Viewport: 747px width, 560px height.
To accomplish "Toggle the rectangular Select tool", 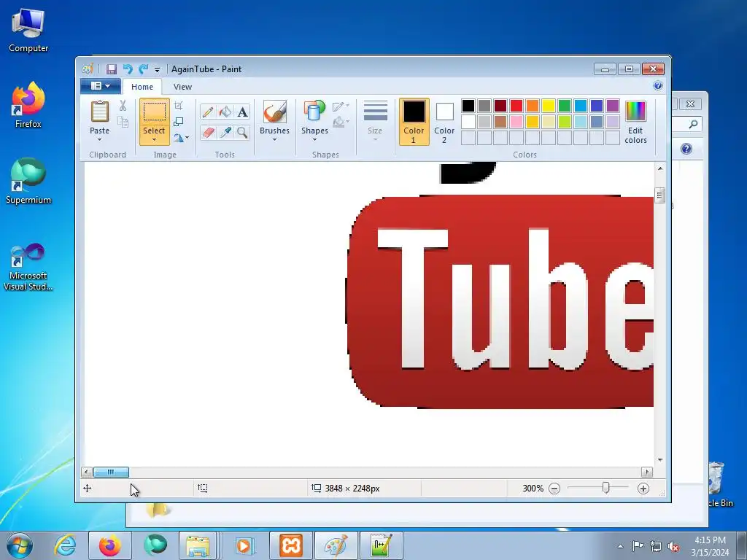I will pos(155,112).
